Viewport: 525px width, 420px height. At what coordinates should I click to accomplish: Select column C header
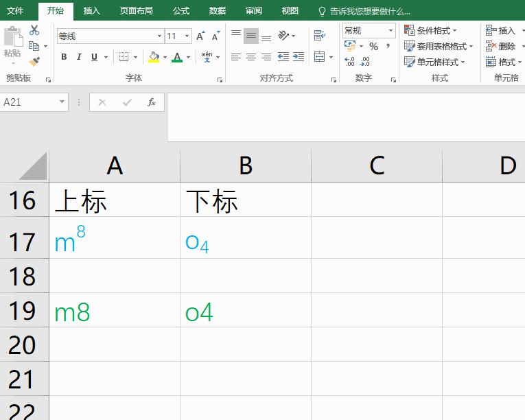click(377, 165)
